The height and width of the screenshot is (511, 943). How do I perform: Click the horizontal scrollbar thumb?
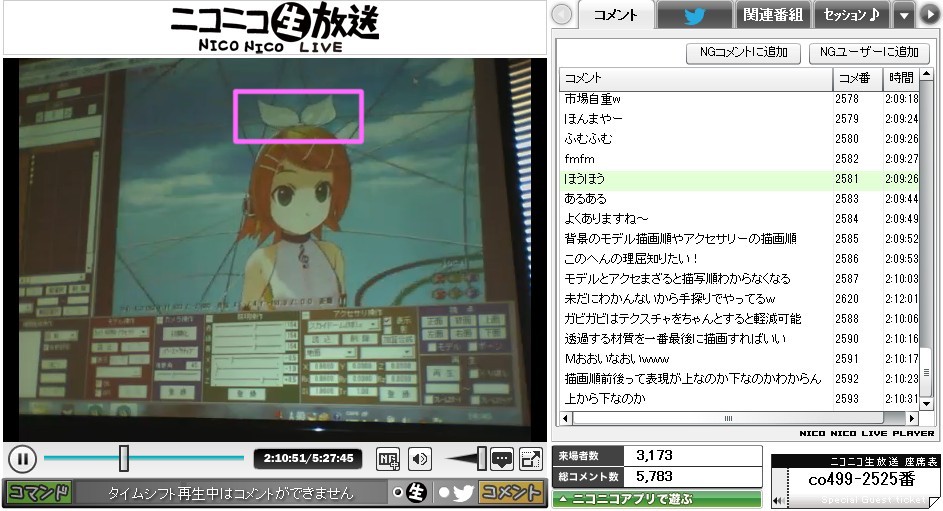click(728, 418)
